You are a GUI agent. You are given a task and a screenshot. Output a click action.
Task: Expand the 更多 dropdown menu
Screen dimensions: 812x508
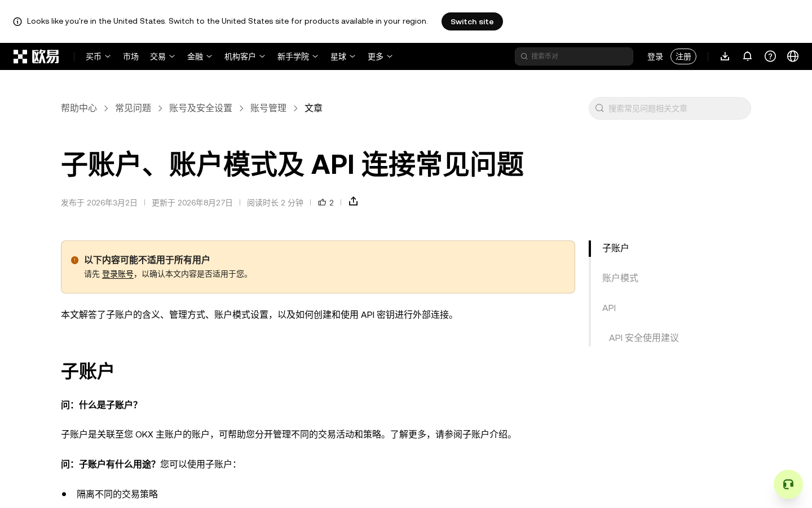380,56
